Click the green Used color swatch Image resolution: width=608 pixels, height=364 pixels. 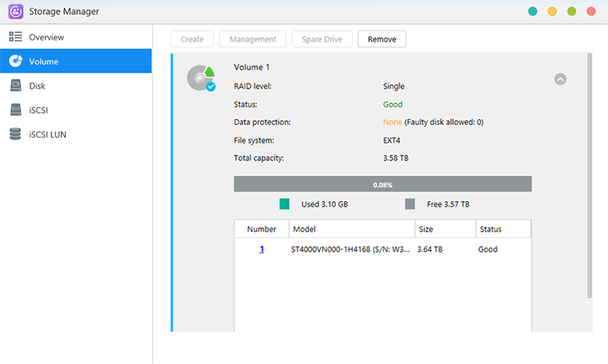(285, 204)
